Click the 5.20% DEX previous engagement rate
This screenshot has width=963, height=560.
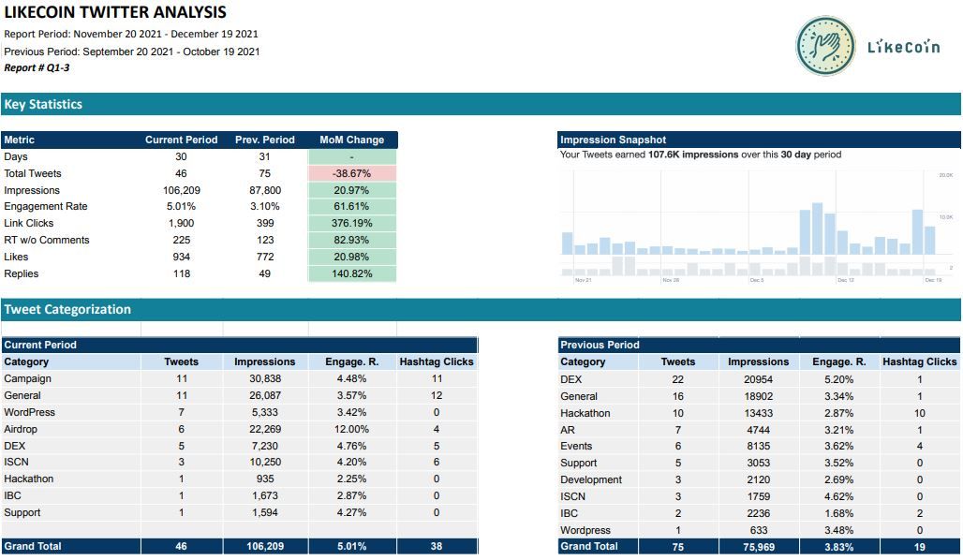[839, 379]
